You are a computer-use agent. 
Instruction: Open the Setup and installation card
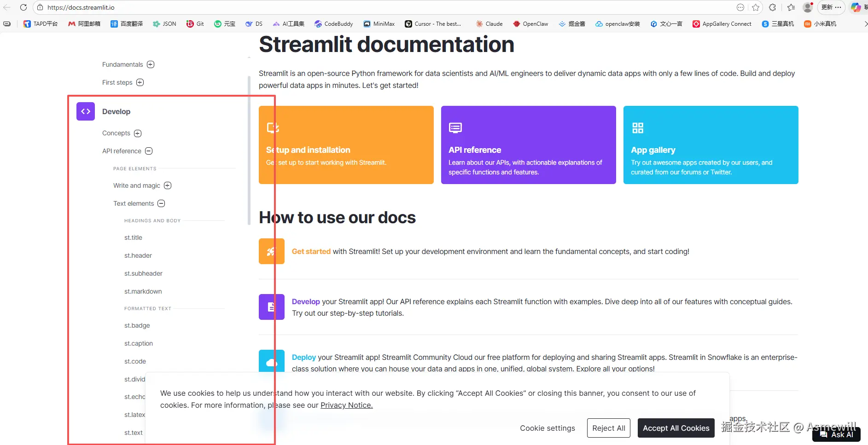[x=346, y=145]
